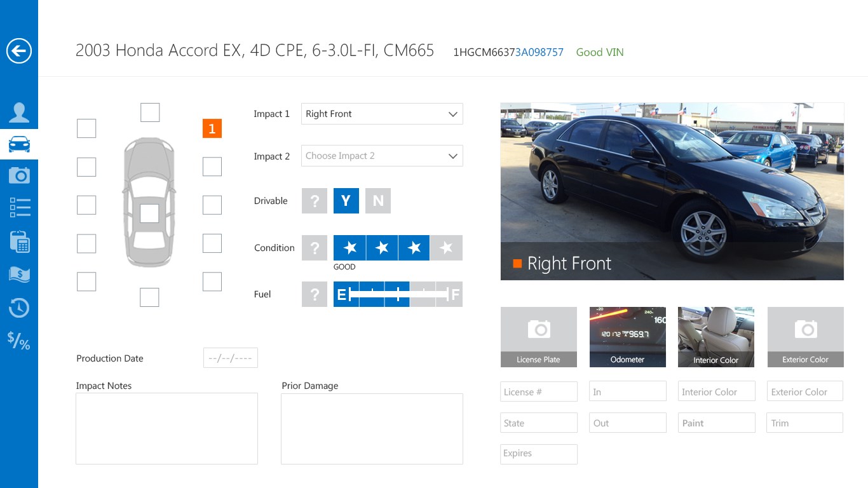Click the Production Date input field
The image size is (868, 488).
[x=230, y=358]
